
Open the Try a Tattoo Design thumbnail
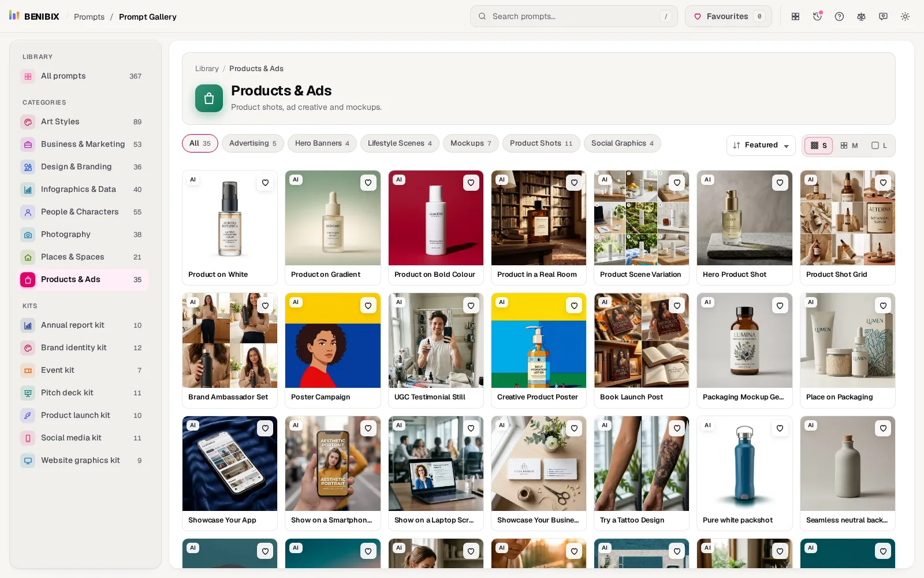[x=642, y=464]
